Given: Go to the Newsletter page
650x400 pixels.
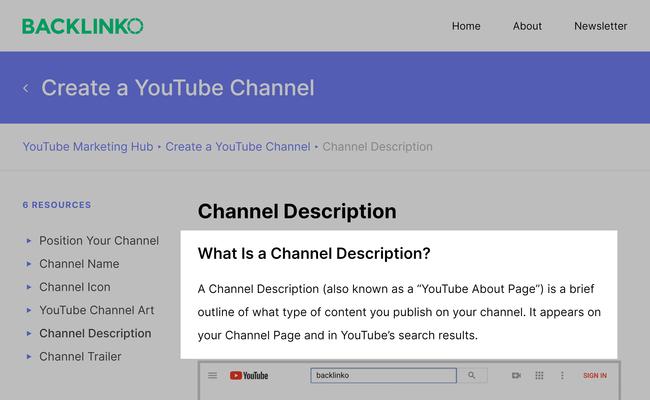Looking at the screenshot, I should 600,26.
